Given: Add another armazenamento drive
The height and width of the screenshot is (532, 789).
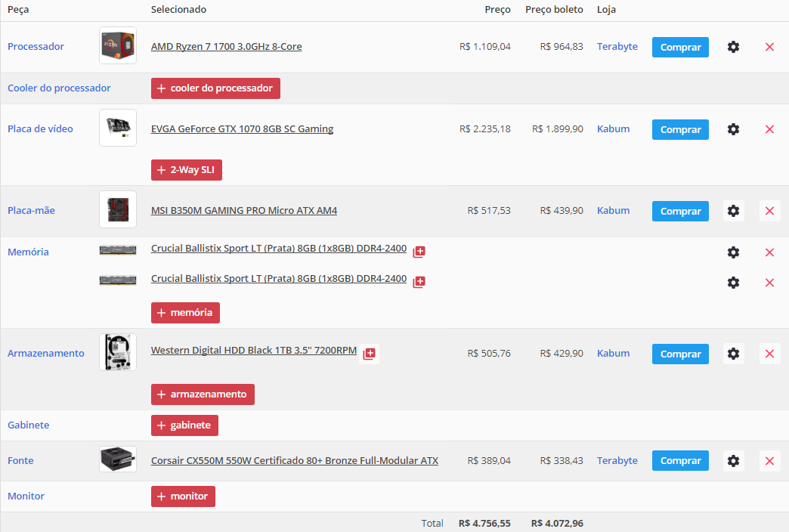Looking at the screenshot, I should coord(203,394).
